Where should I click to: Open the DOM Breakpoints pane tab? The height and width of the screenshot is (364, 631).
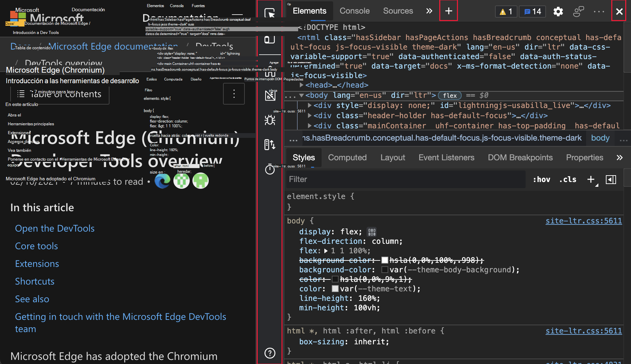520,158
